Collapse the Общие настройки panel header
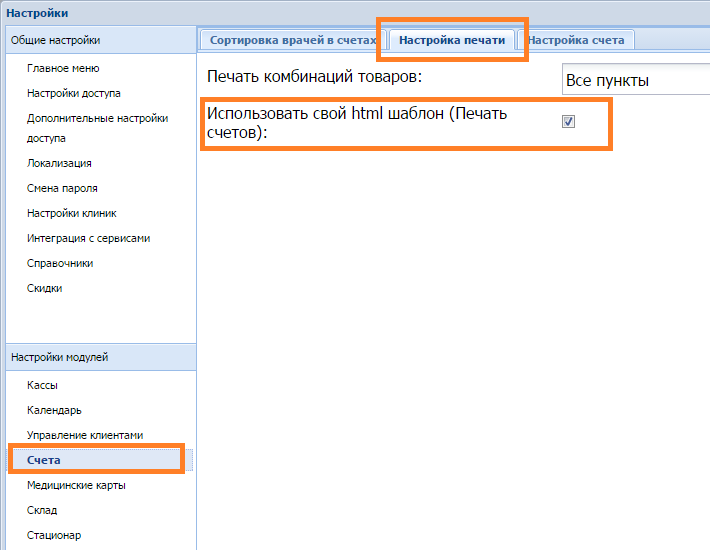The width and height of the screenshot is (710, 550). (x=100, y=40)
